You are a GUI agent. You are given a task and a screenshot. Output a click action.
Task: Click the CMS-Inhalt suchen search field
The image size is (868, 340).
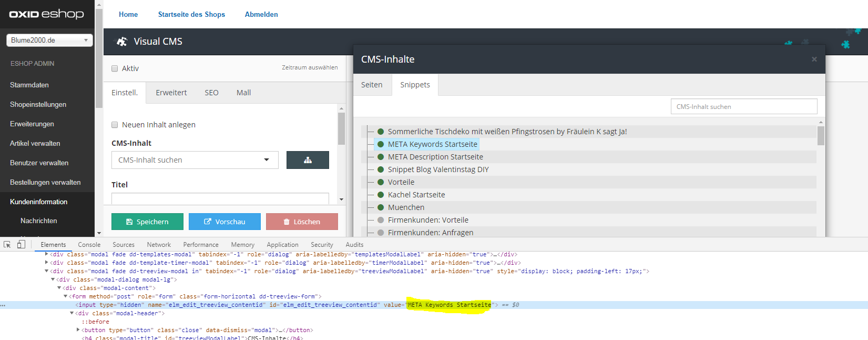pos(743,107)
